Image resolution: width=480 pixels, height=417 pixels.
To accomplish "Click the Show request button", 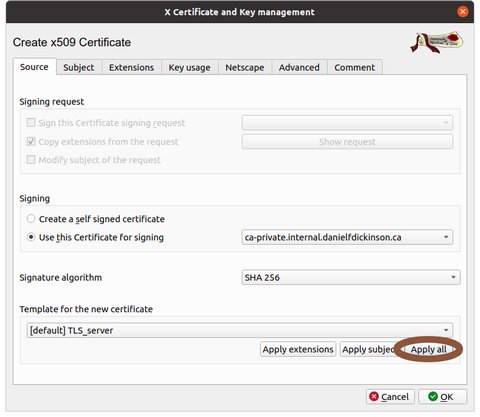I will point(347,142).
